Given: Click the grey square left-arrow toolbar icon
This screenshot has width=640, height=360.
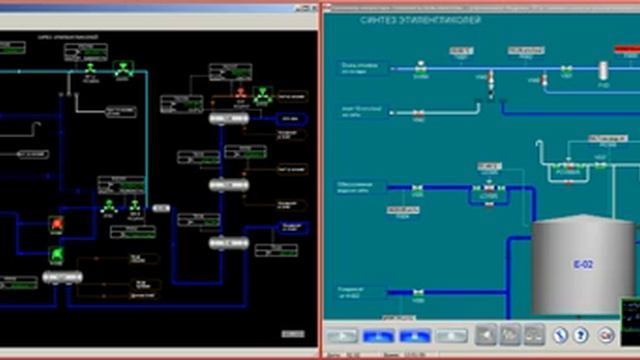Looking at the screenshot, I should pos(486,335).
